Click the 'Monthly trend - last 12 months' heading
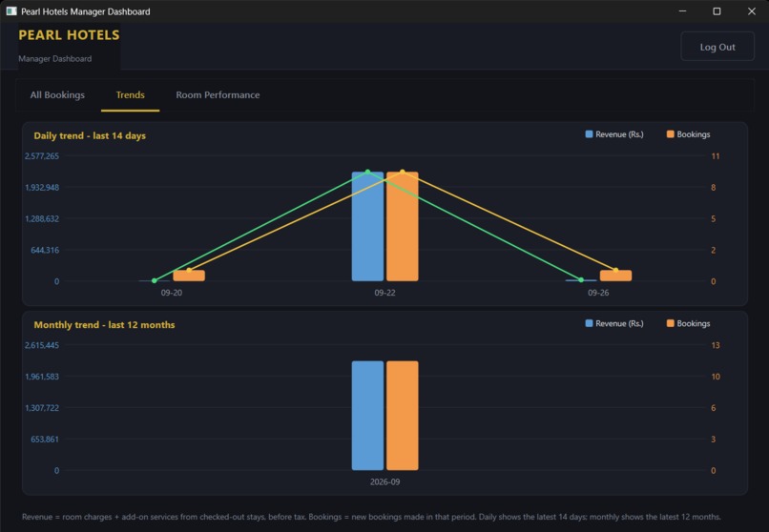769x532 pixels. pos(104,325)
